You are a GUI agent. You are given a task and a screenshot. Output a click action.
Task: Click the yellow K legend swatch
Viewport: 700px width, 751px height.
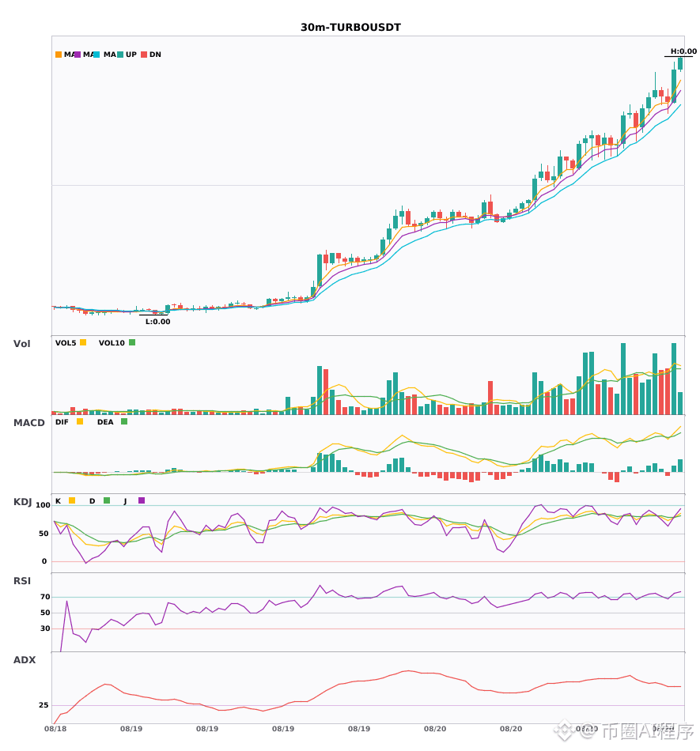click(x=72, y=500)
